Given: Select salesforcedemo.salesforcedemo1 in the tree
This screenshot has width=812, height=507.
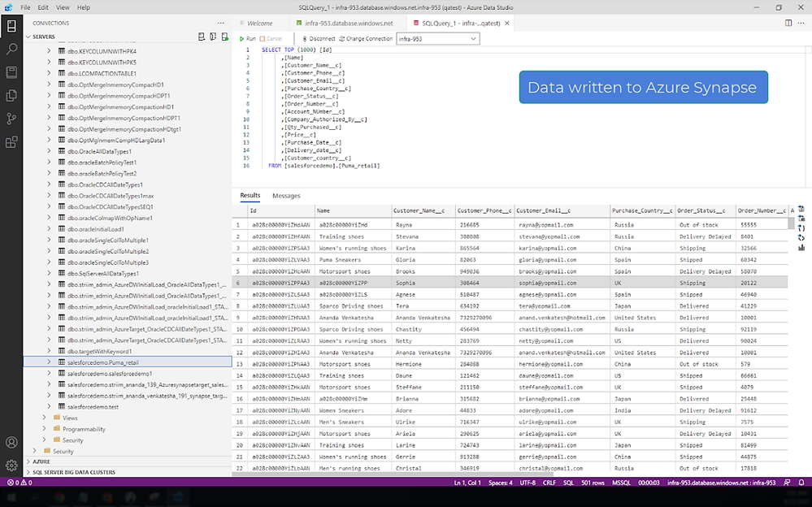Looking at the screenshot, I should [109, 374].
